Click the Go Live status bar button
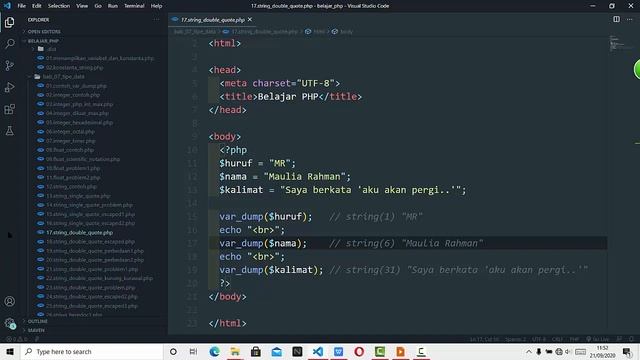The image size is (640, 360). [598, 339]
